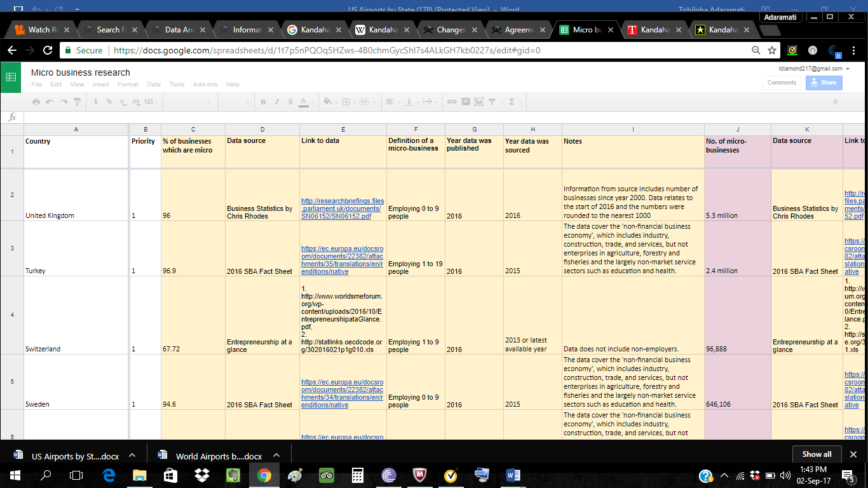
Task: Click the blue Share button
Action: click(x=824, y=83)
